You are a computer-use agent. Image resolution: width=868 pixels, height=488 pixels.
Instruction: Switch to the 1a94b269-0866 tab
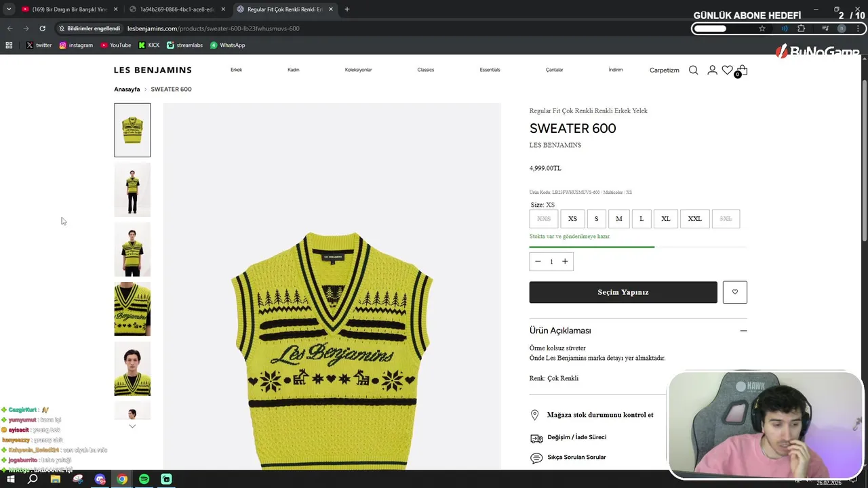(178, 9)
